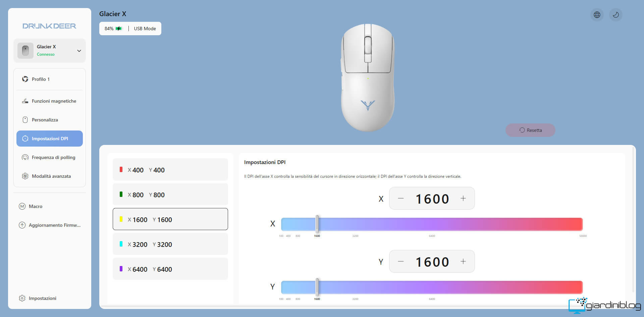
Task: Click the Impostazioni gear icon in the sidebar
Action: [x=22, y=298]
